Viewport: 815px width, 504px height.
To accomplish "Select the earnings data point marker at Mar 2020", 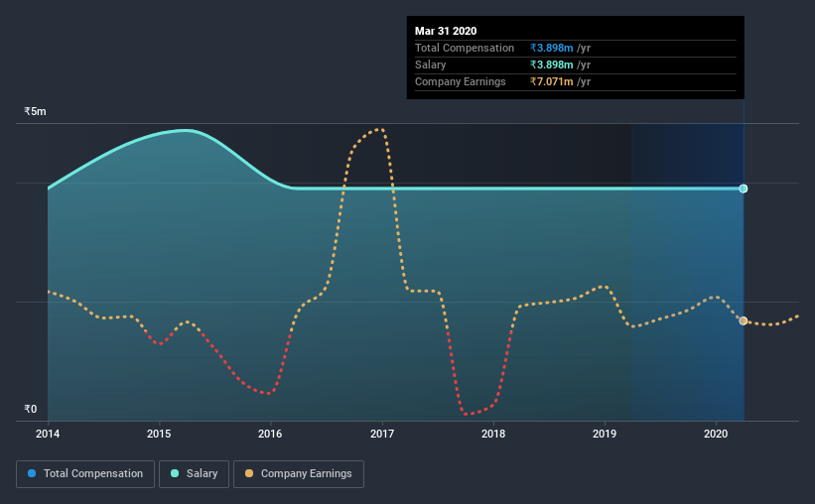I will 744,321.
